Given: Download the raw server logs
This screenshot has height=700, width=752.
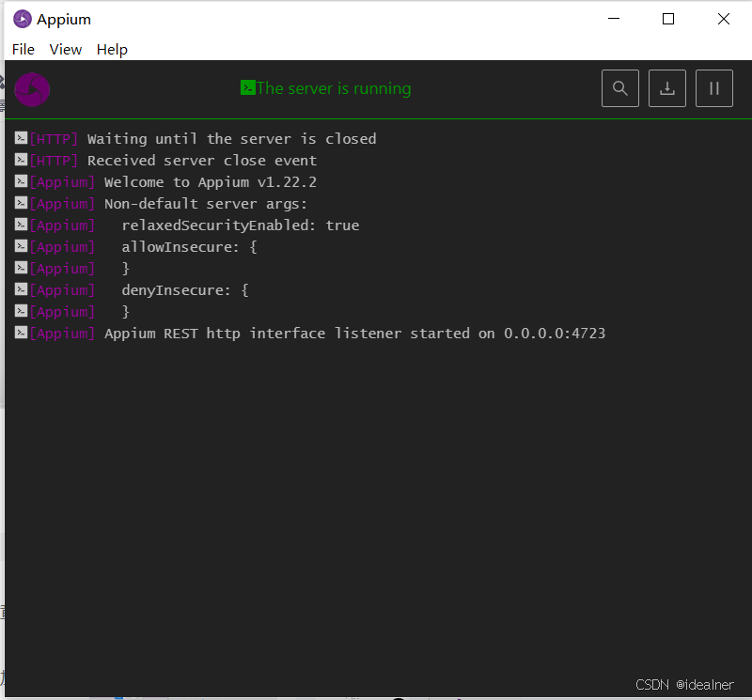Looking at the screenshot, I should click(667, 88).
